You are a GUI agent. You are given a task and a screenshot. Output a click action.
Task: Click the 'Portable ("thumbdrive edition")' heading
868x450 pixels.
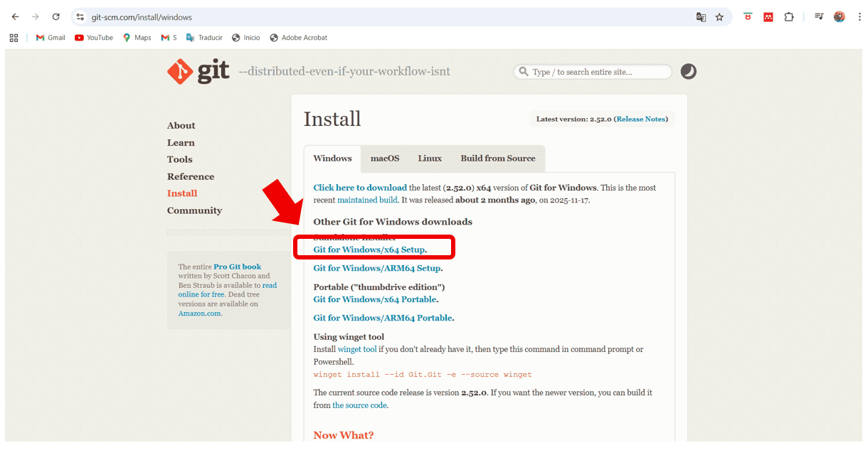[379, 287]
